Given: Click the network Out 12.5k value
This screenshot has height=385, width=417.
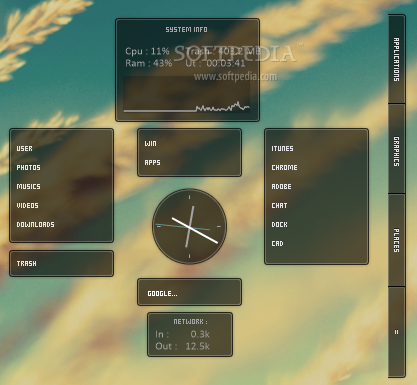Looking at the screenshot, I should 197,346.
